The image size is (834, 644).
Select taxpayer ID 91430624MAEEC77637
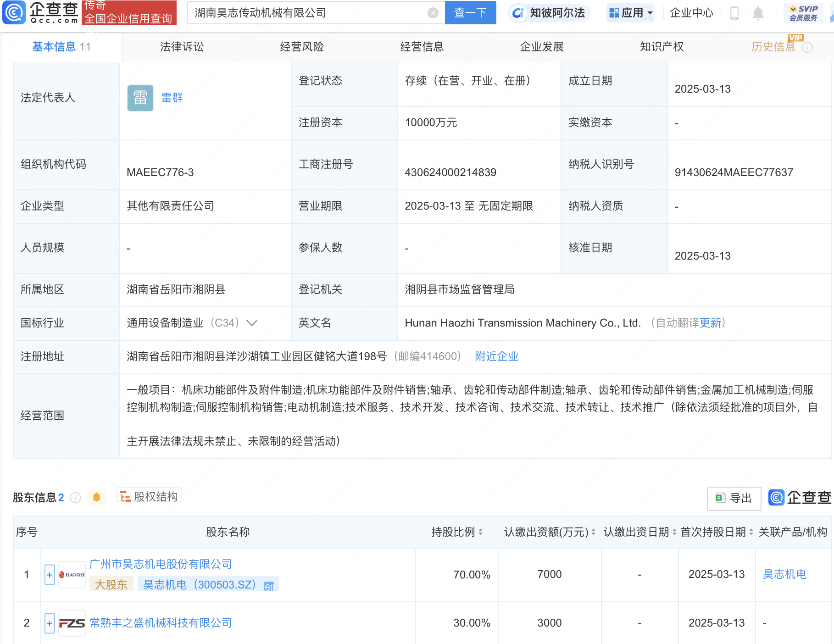click(734, 172)
